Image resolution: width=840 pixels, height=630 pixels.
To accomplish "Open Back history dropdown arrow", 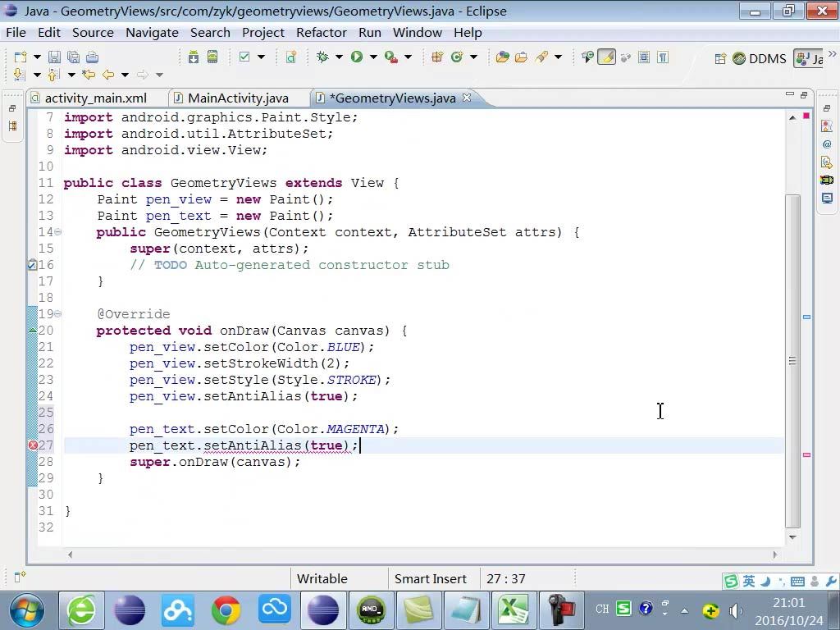I will 125,75.
